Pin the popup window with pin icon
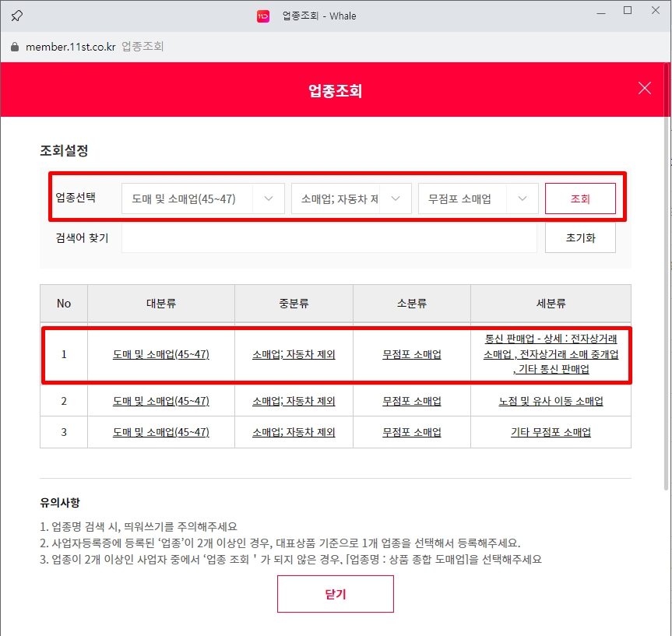Image resolution: width=672 pixels, height=636 pixels. [16, 16]
